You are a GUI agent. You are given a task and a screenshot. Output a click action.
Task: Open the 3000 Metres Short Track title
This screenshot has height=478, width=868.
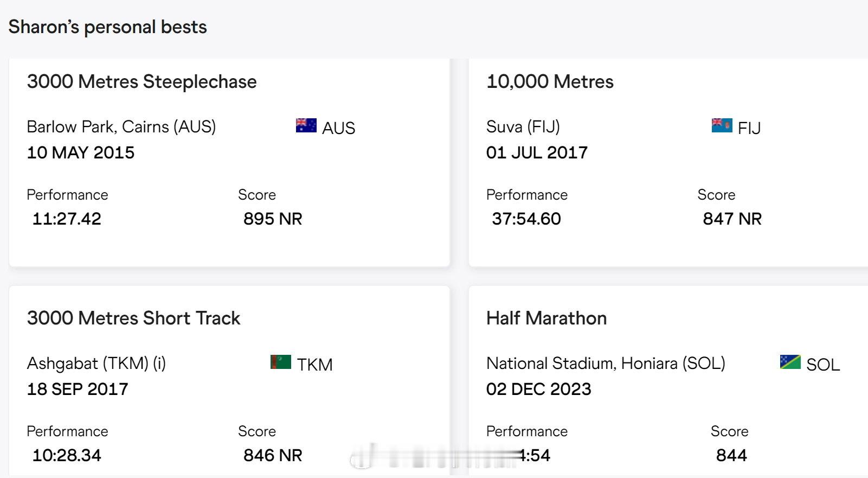(133, 318)
